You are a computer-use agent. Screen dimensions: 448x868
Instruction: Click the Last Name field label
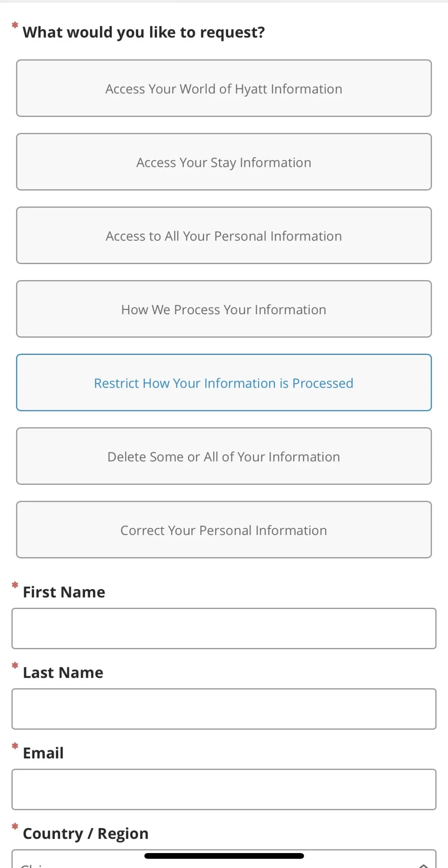(63, 673)
